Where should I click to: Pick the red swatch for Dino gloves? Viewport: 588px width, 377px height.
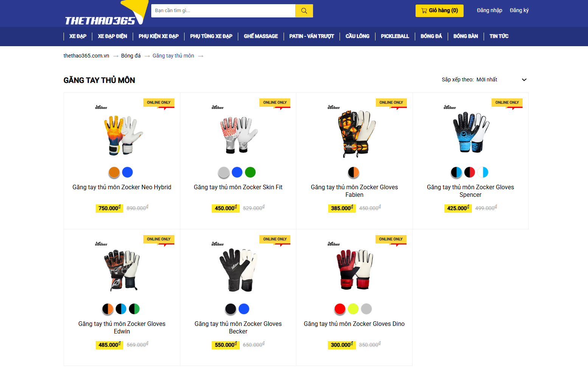[340, 309]
